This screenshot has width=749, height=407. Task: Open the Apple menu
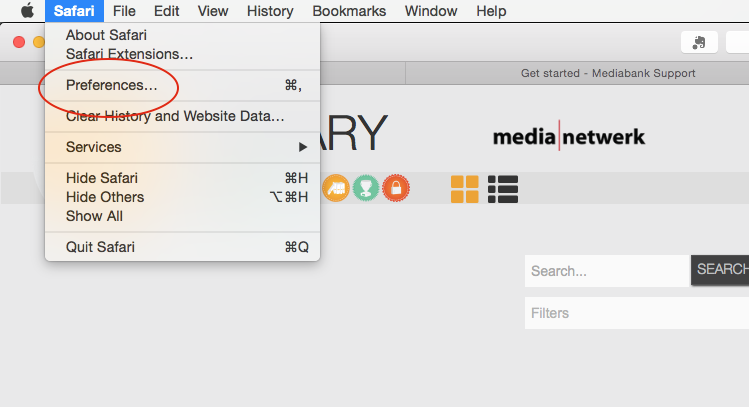27,11
